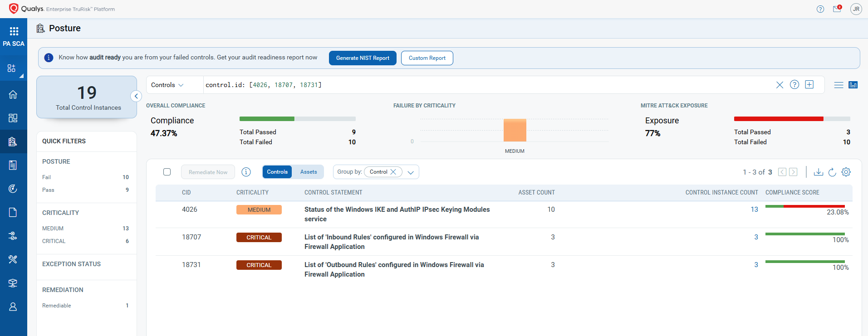Open the reports icon in left sidebar
The image size is (868, 336).
(x=13, y=165)
